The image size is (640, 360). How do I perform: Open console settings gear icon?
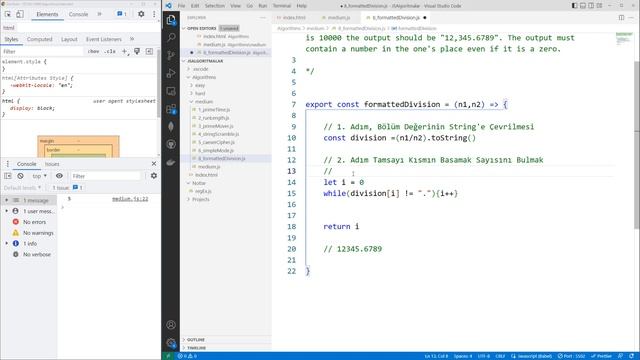pos(154,176)
